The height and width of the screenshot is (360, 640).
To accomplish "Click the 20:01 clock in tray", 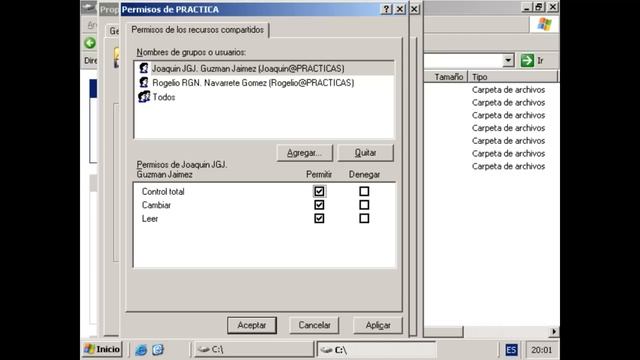I will [541, 350].
